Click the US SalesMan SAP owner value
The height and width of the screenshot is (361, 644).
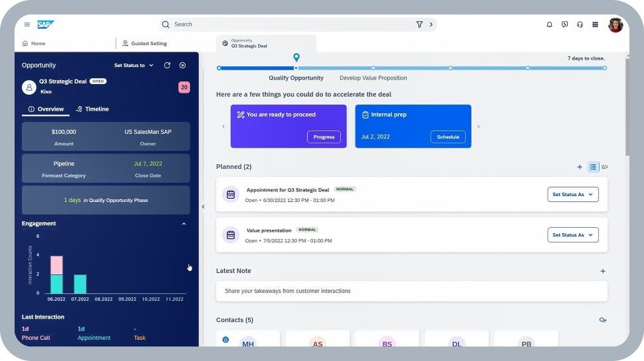[148, 132]
